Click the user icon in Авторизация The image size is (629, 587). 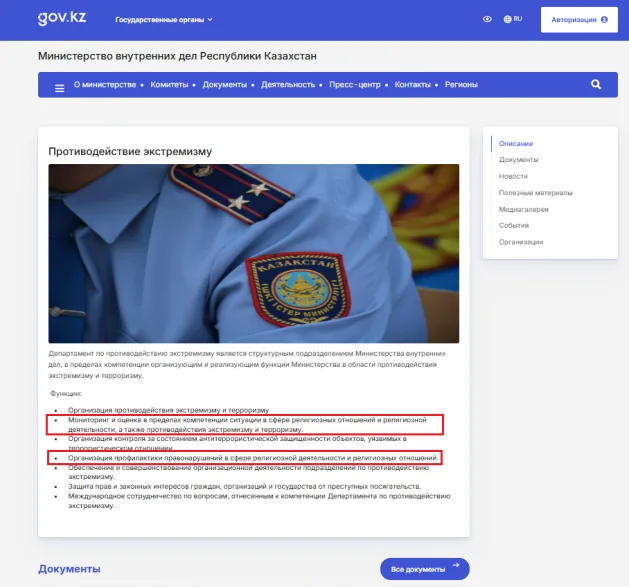click(x=604, y=20)
